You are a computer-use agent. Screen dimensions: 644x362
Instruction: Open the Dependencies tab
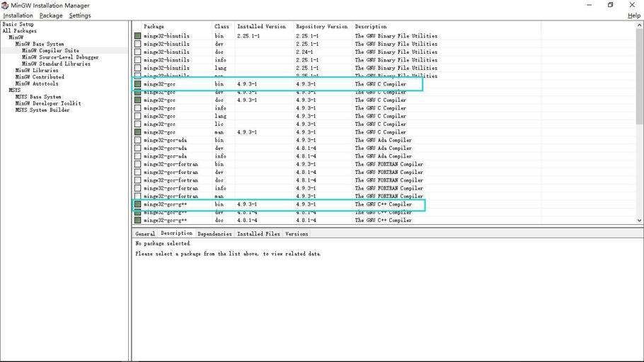point(214,233)
